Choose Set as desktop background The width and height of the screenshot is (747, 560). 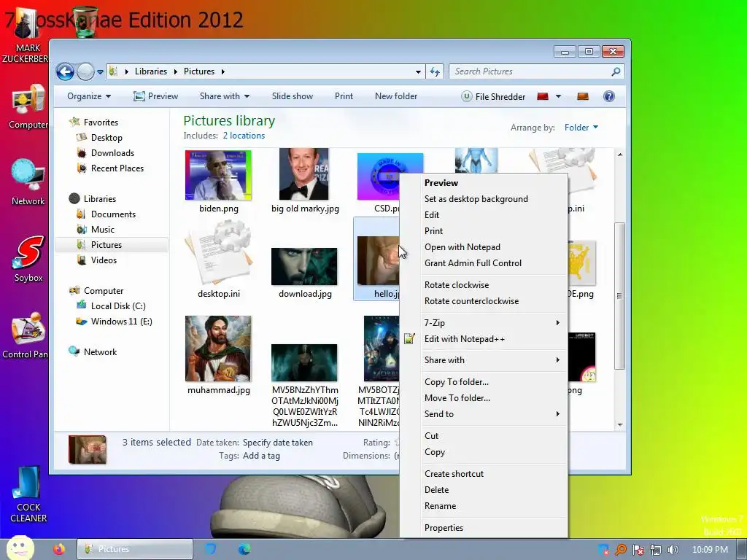pos(483,199)
